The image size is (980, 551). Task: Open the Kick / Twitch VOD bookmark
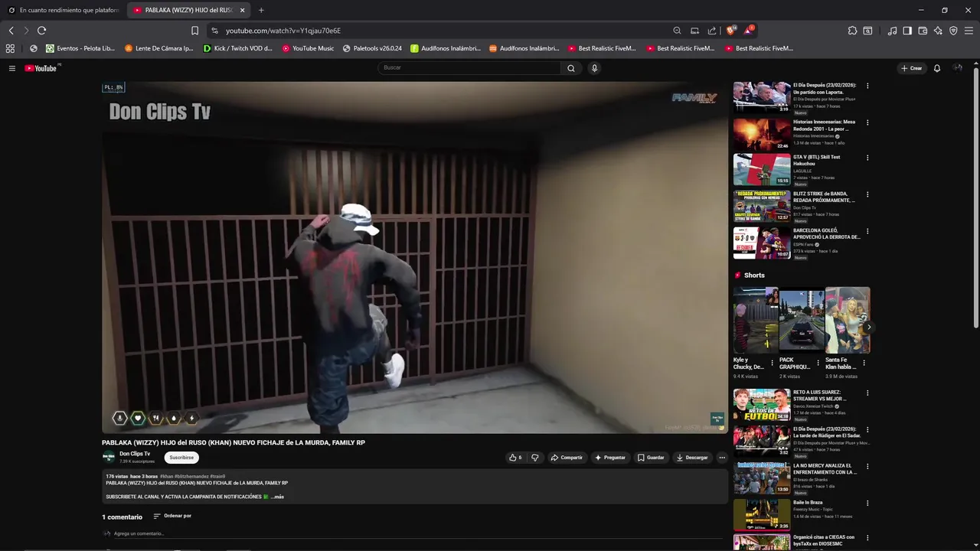click(237, 48)
